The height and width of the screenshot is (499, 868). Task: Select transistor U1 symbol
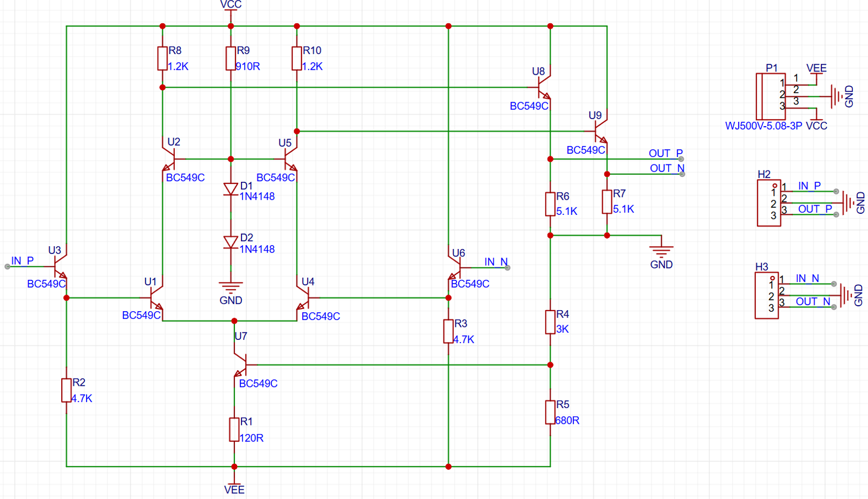pos(156,298)
